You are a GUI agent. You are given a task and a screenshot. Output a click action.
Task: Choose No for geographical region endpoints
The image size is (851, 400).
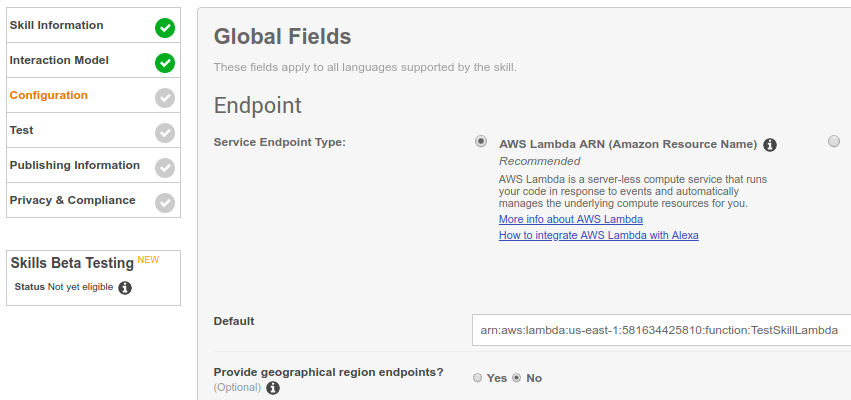(517, 378)
